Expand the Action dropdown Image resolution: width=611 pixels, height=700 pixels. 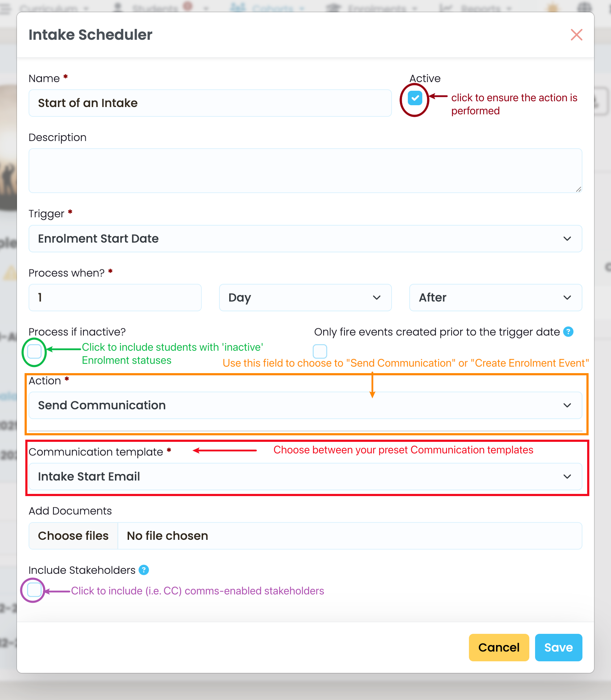click(305, 405)
